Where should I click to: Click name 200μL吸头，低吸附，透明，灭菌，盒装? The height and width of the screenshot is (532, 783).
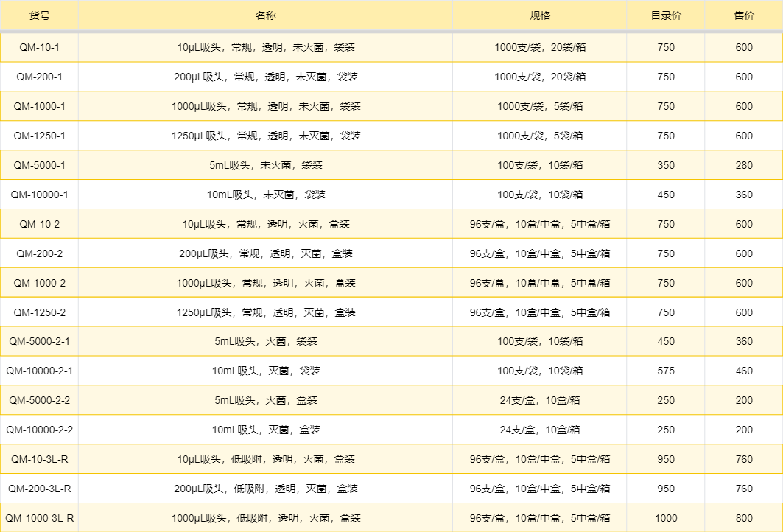(266, 489)
